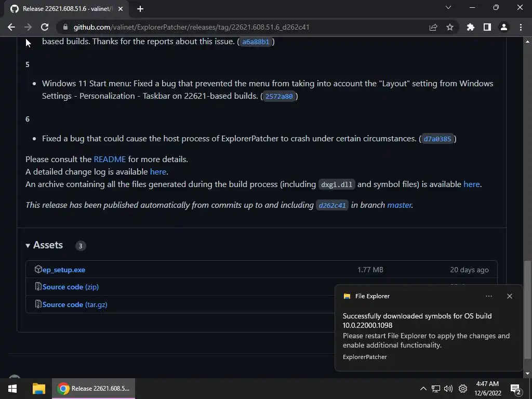Download ep_setup.exe asset

click(x=64, y=270)
